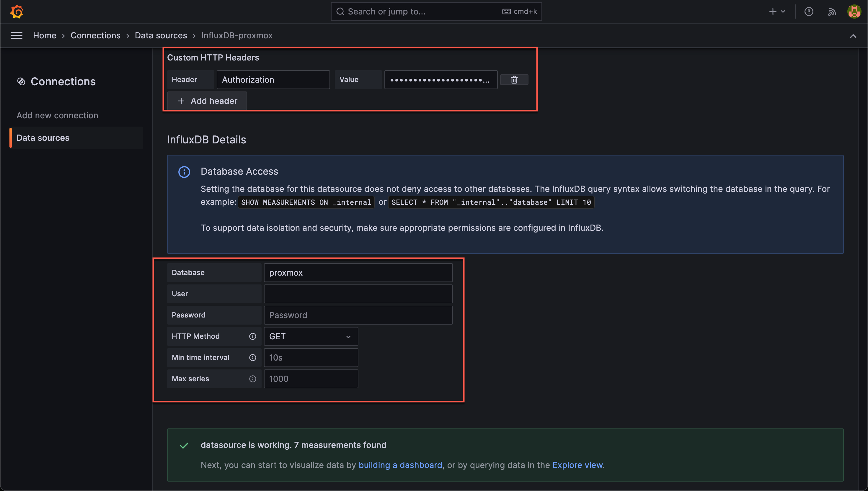The height and width of the screenshot is (491, 868).
Task: Click the Grafana logo icon
Action: [x=17, y=12]
